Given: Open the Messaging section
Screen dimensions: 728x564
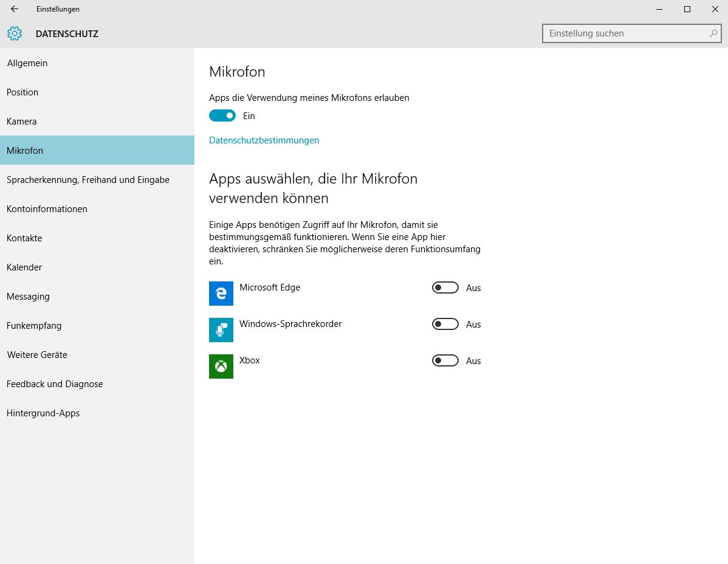Looking at the screenshot, I should click(97, 297).
